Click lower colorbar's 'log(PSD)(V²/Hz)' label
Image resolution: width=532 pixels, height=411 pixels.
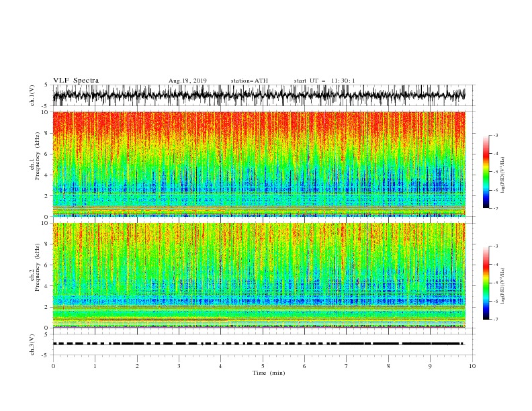pyautogui.click(x=502, y=286)
